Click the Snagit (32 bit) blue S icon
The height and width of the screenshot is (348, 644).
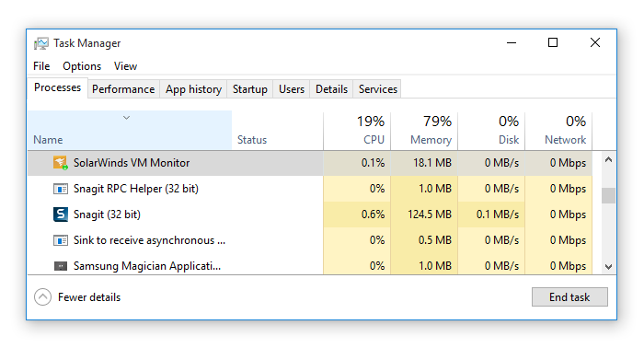pyautogui.click(x=61, y=215)
